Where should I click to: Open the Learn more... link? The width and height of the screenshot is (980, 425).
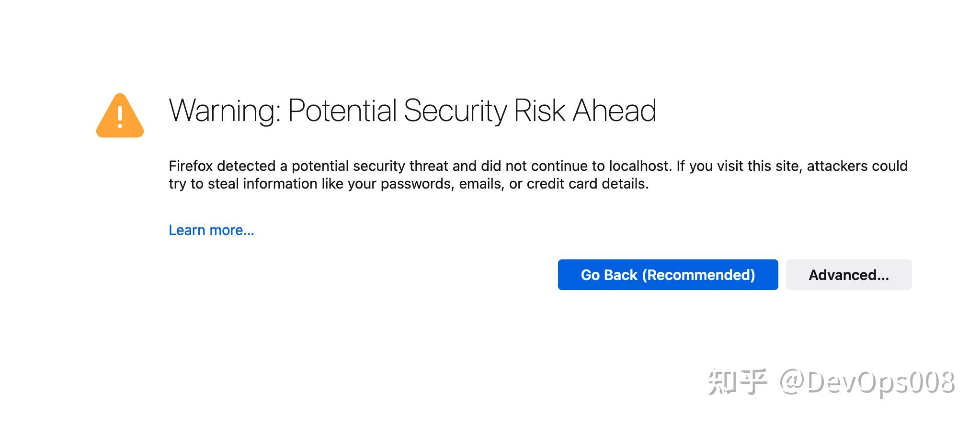coord(211,230)
